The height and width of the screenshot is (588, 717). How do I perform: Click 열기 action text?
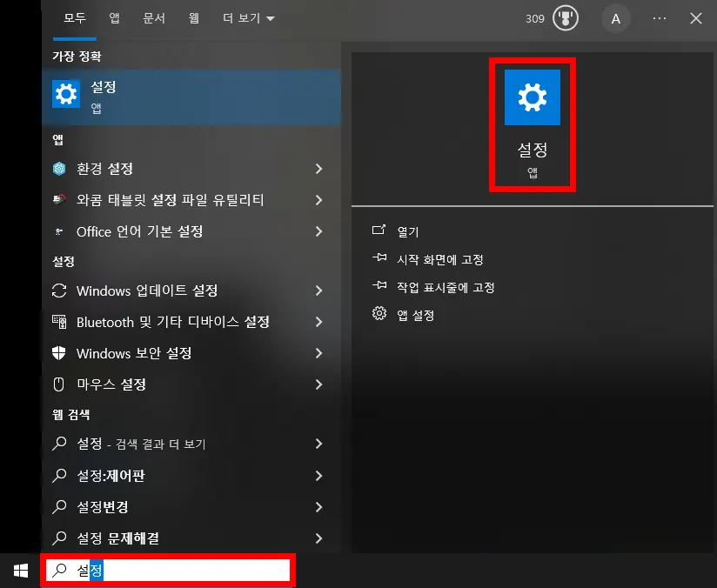point(408,231)
